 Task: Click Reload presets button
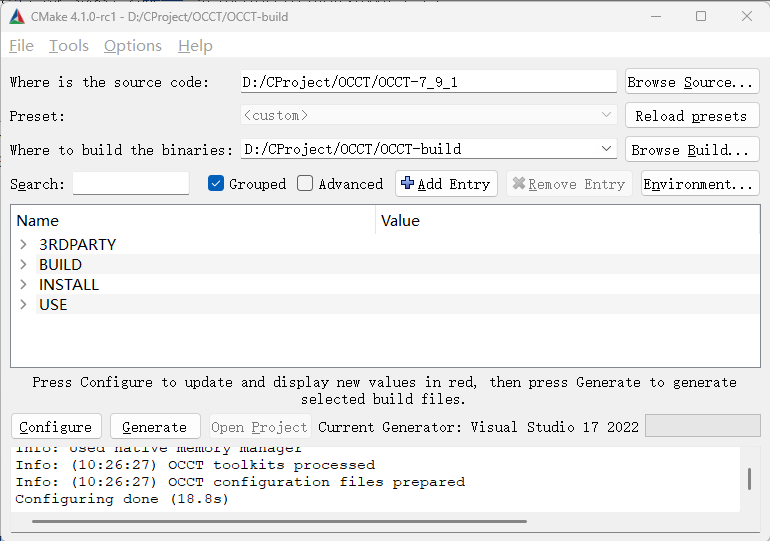[x=692, y=115]
